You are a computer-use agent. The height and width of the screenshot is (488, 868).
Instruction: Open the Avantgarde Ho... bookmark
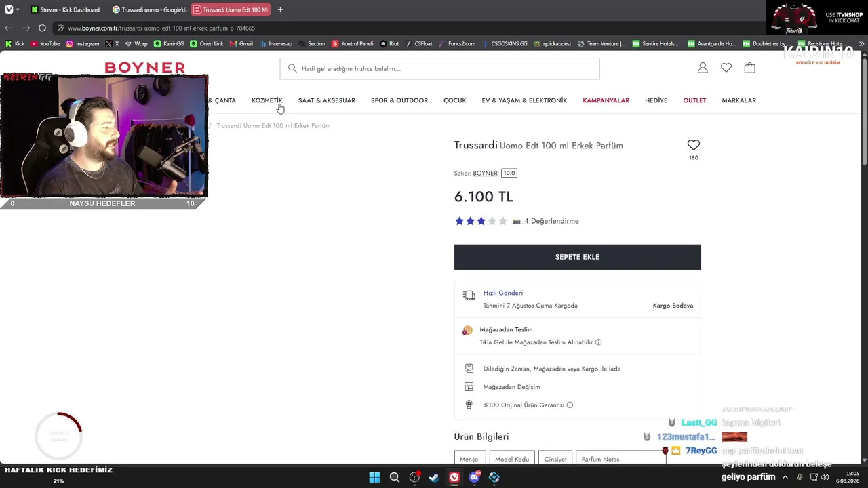point(711,43)
